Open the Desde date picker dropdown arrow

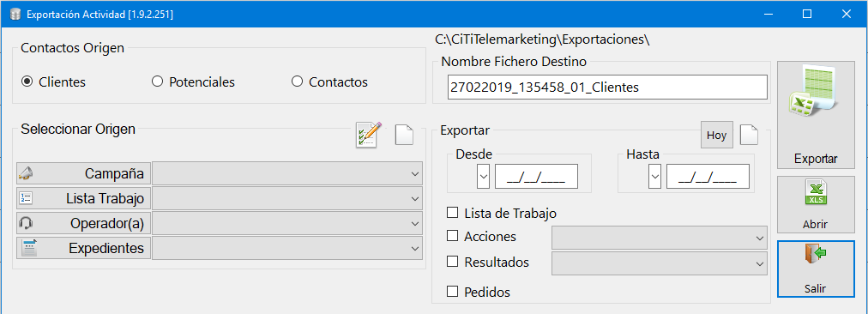[x=483, y=177]
